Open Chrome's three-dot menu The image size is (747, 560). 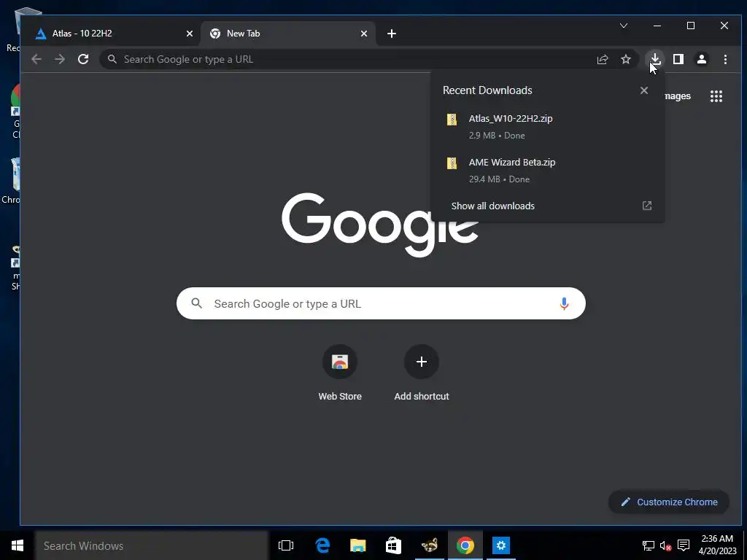[x=725, y=59]
